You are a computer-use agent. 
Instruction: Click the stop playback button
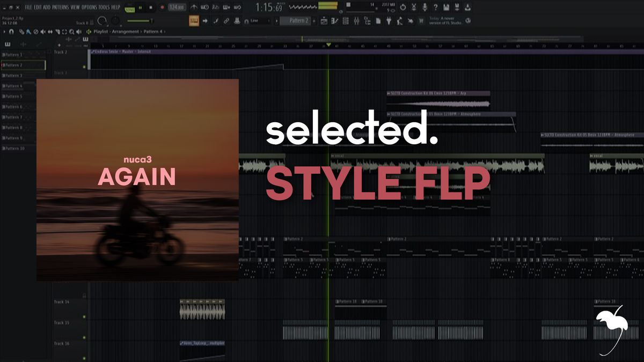[151, 8]
